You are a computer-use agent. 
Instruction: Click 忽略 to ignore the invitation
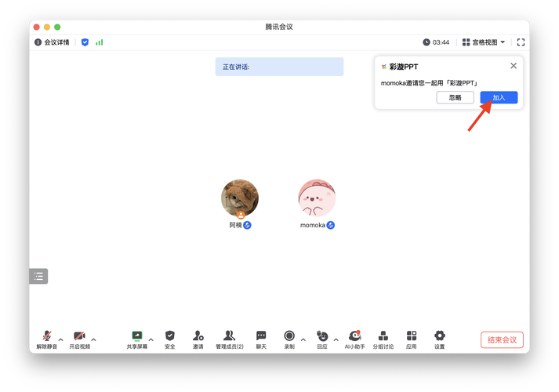point(455,97)
